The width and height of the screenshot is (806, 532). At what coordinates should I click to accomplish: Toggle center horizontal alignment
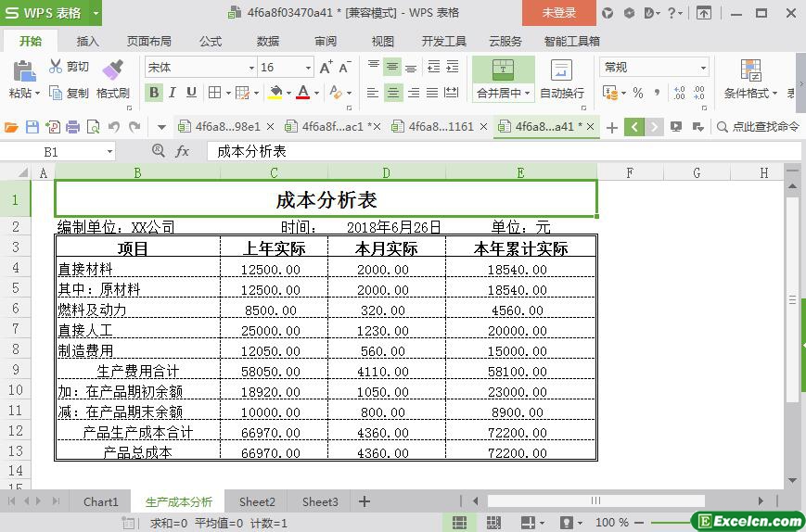click(393, 93)
